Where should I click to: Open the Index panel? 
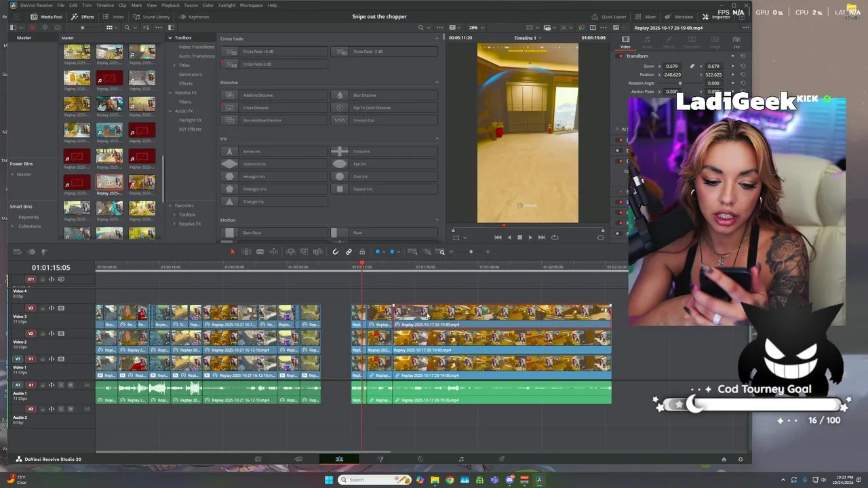(x=115, y=16)
